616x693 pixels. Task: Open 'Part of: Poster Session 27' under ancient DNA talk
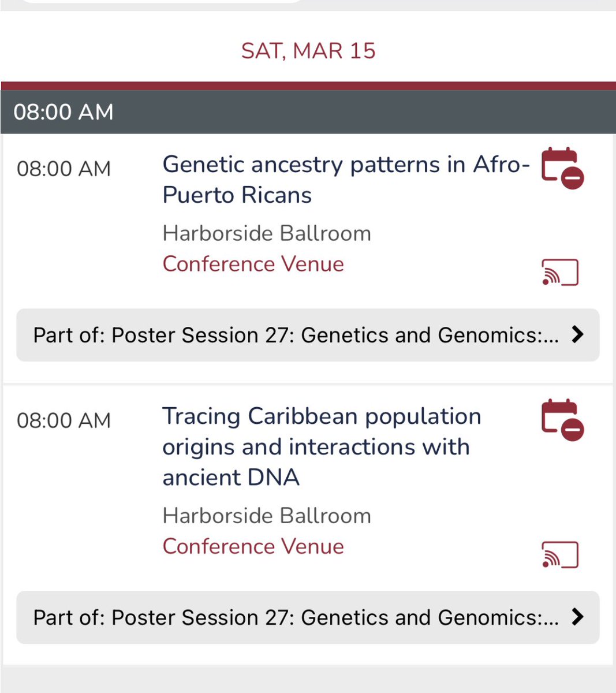(308, 617)
